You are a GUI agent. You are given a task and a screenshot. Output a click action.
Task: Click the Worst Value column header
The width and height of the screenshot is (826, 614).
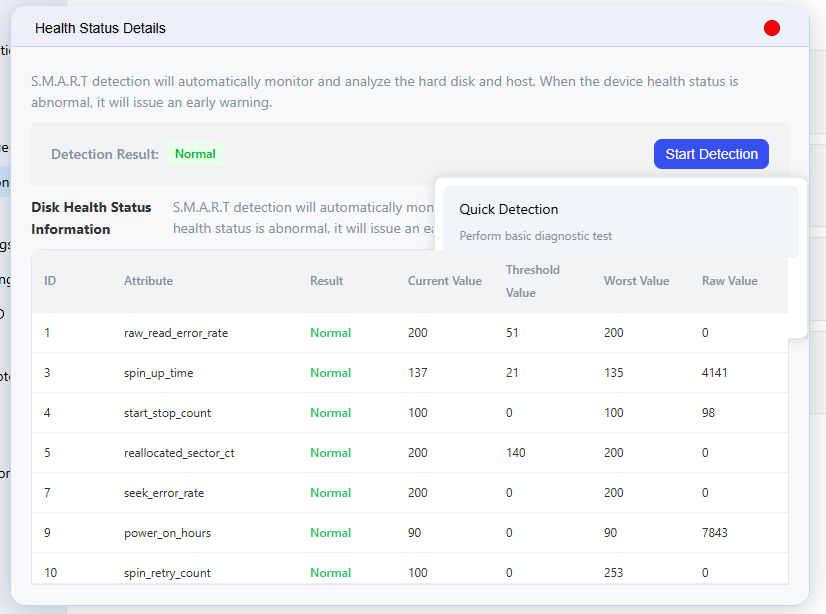pos(636,281)
